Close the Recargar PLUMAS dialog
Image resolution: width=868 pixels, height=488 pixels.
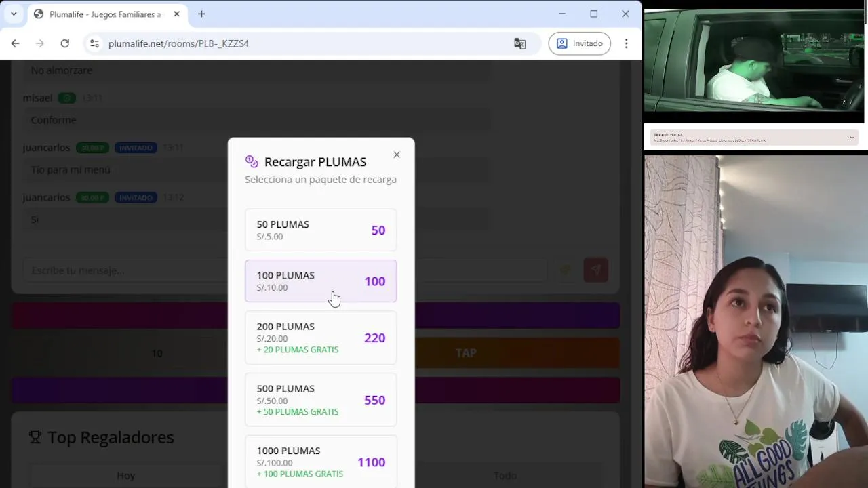pyautogui.click(x=397, y=155)
